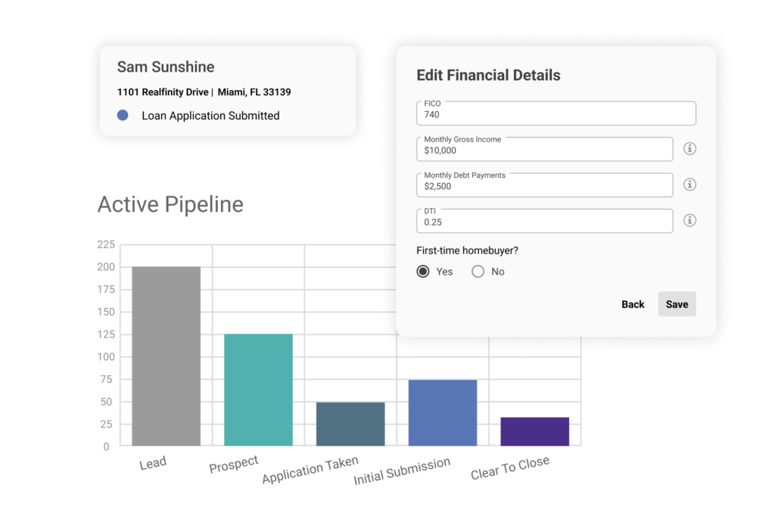
Task: Click the Back button
Action: [x=633, y=304]
